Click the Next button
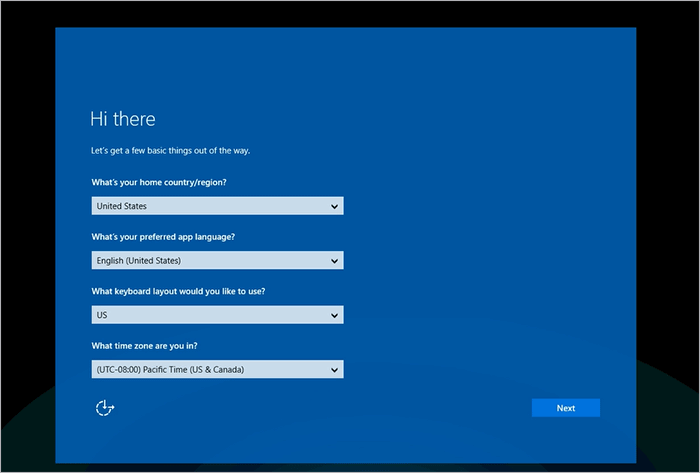Image resolution: width=700 pixels, height=473 pixels. [x=566, y=408]
